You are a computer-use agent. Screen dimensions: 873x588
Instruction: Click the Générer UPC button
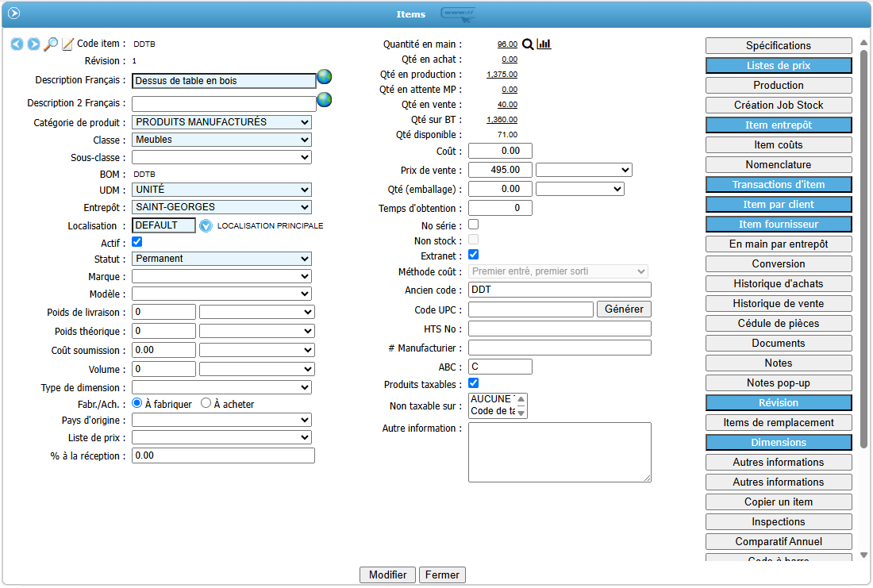coord(624,309)
